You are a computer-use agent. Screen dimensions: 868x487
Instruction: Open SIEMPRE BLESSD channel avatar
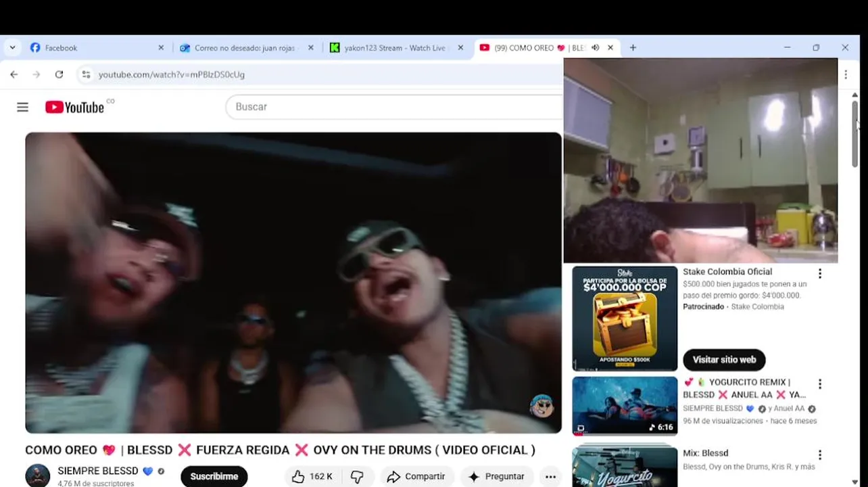[38, 476]
